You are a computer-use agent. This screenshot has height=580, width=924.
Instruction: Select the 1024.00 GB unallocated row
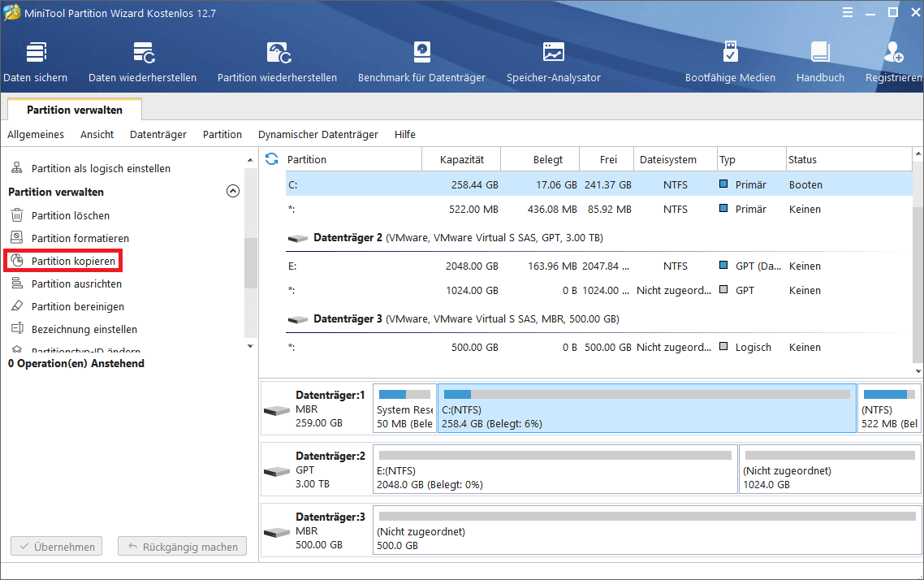(x=598, y=290)
